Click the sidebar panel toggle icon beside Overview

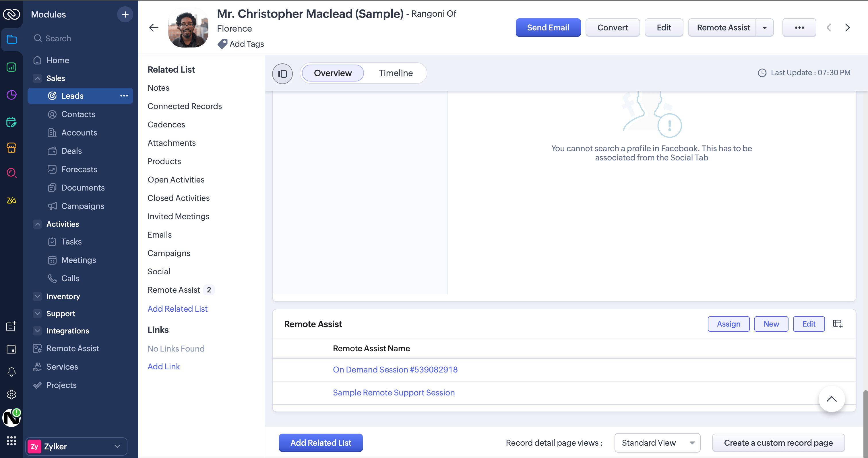pyautogui.click(x=282, y=73)
